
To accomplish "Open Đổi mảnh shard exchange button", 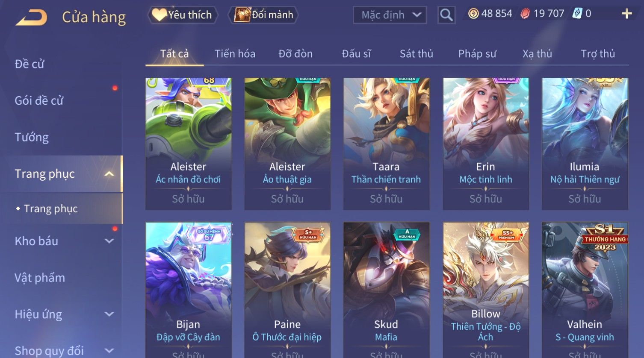I will [x=263, y=15].
